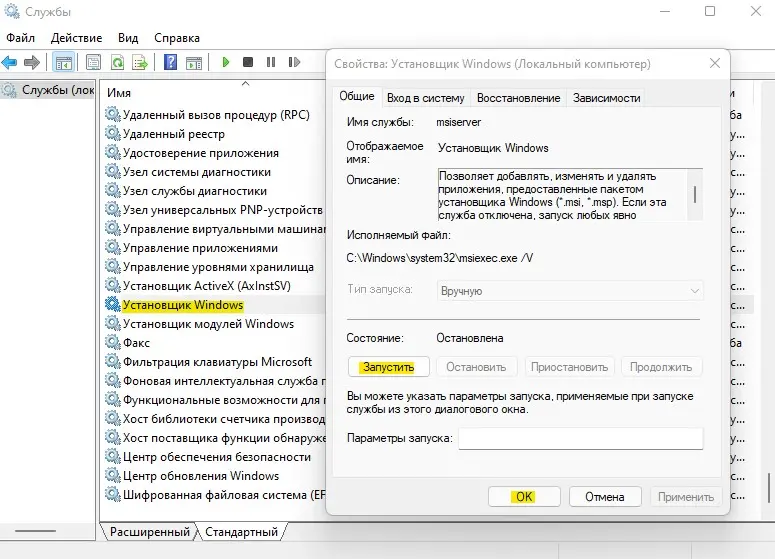Switch to the Расширенный view tab
775x559 pixels.
coord(150,531)
